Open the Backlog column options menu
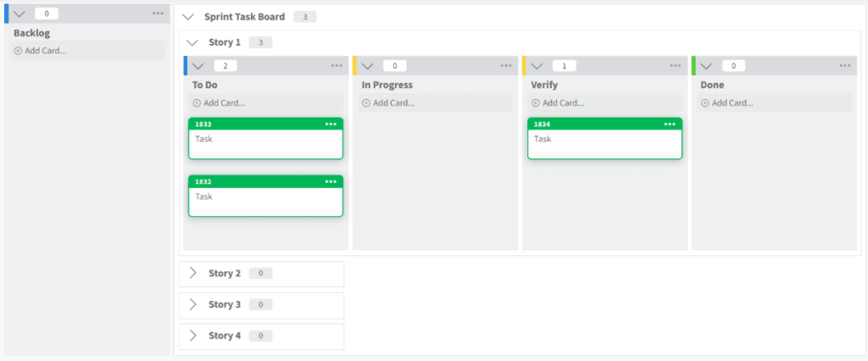Viewport: 868px width, 361px height. click(159, 14)
